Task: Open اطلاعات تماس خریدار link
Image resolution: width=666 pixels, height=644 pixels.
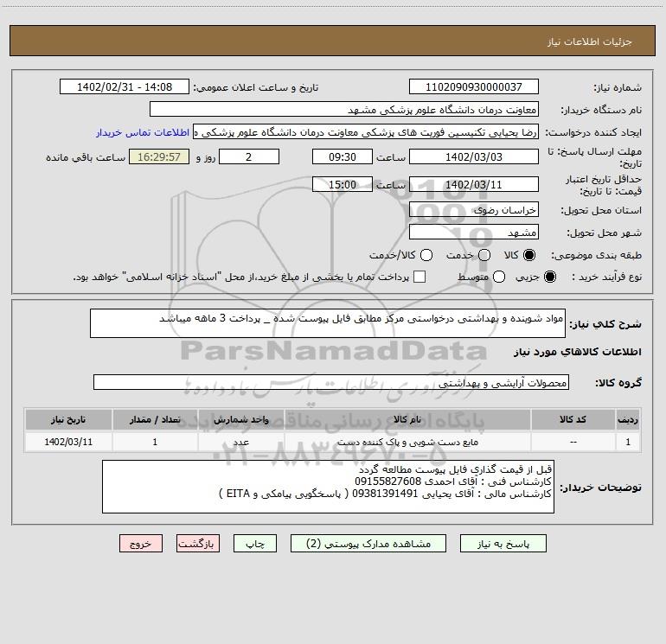Action: 143,132
